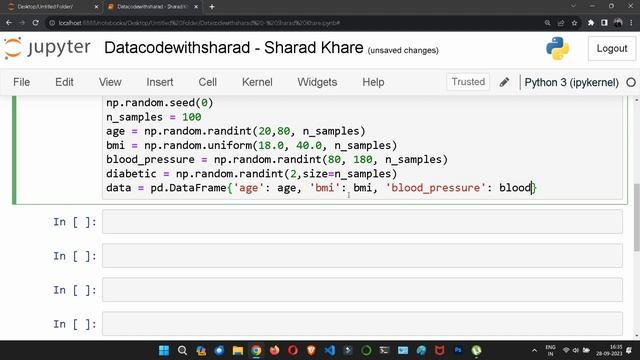Open File Explorer from taskbar
Viewport: 640px width, 360px height.
[x=238, y=350]
